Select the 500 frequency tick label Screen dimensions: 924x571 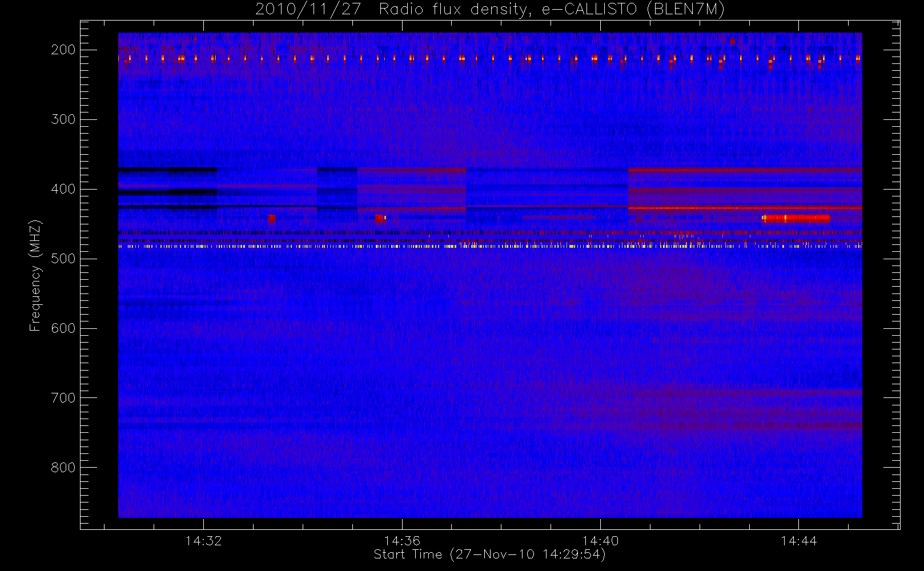[x=63, y=259]
